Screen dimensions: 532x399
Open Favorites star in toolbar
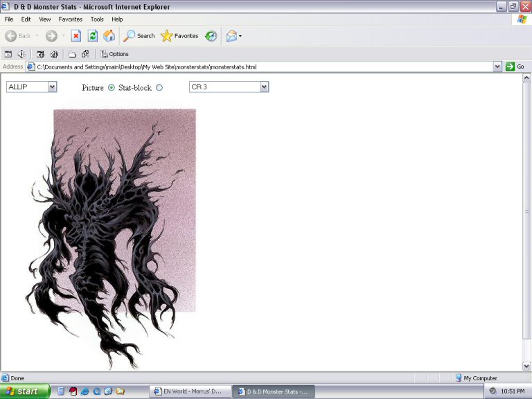tap(166, 35)
